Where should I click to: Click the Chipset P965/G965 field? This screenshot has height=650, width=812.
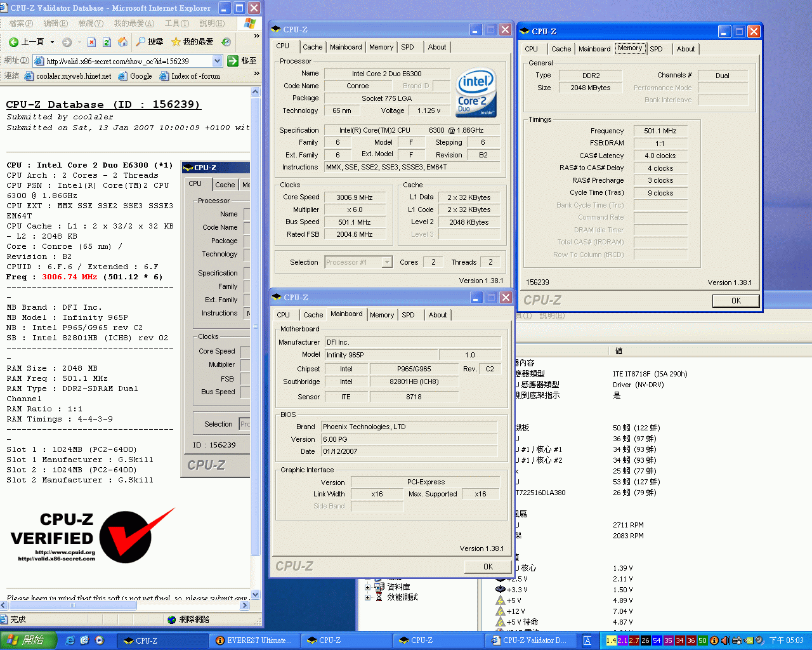(414, 369)
